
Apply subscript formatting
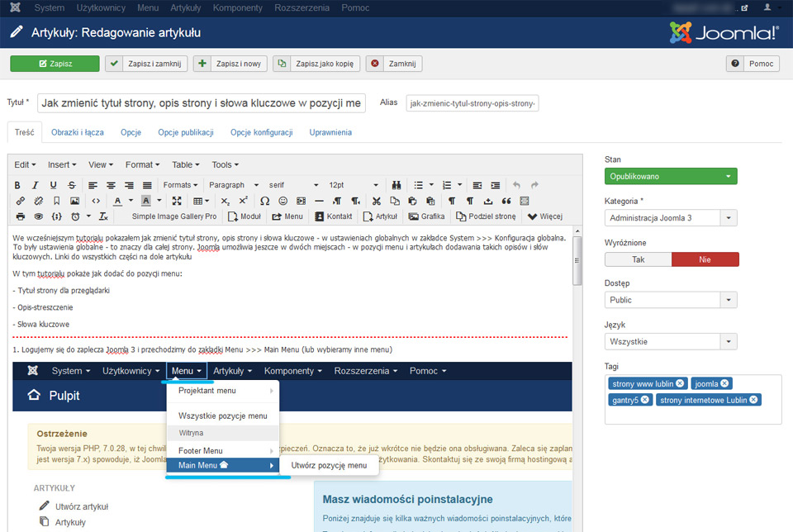225,201
